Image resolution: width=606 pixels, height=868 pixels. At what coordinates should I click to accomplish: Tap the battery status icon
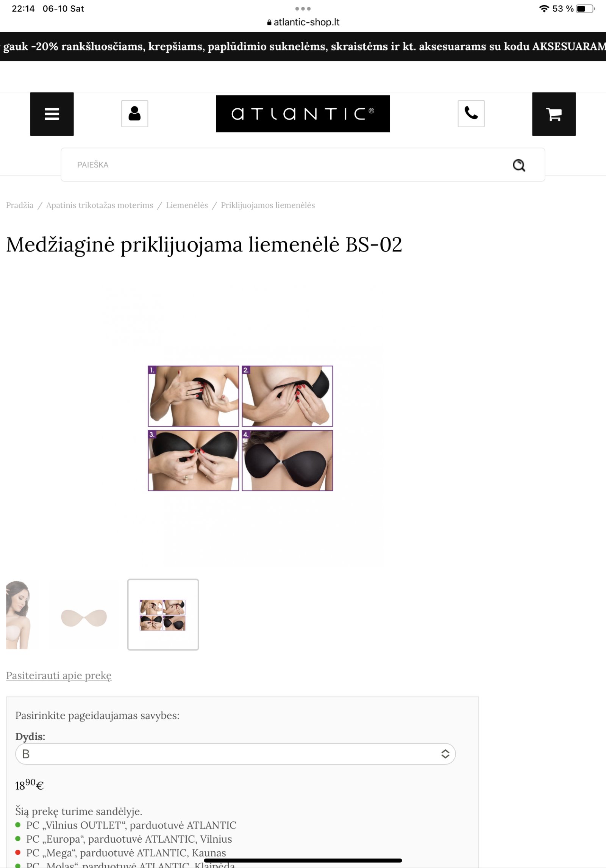(585, 9)
